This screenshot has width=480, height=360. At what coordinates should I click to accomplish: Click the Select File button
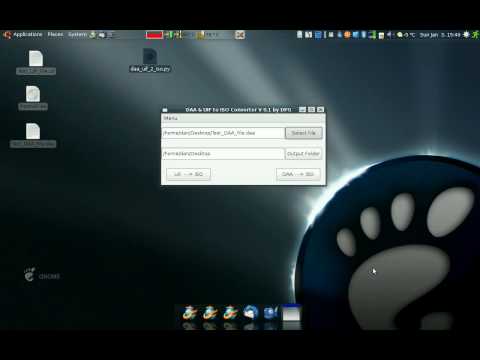coord(303,133)
